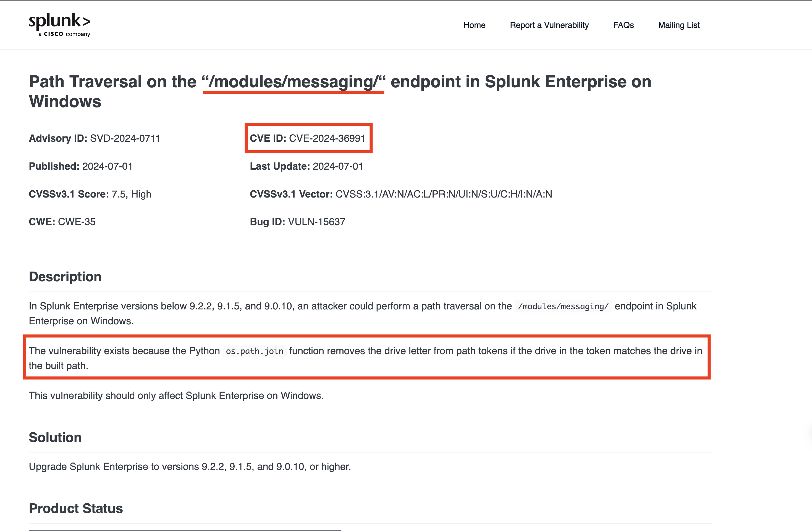Click the Upgrade Splunk Enterprise solution text

(190, 467)
